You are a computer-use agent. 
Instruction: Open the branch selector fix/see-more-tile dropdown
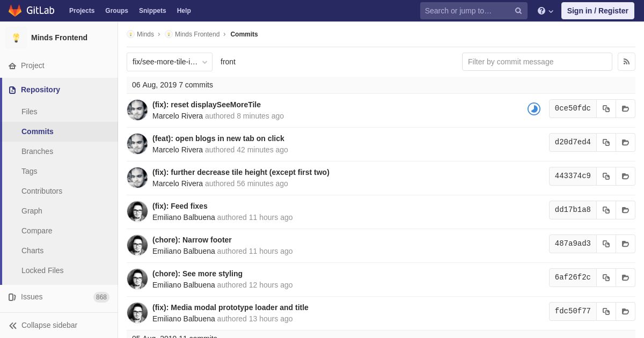pos(170,62)
